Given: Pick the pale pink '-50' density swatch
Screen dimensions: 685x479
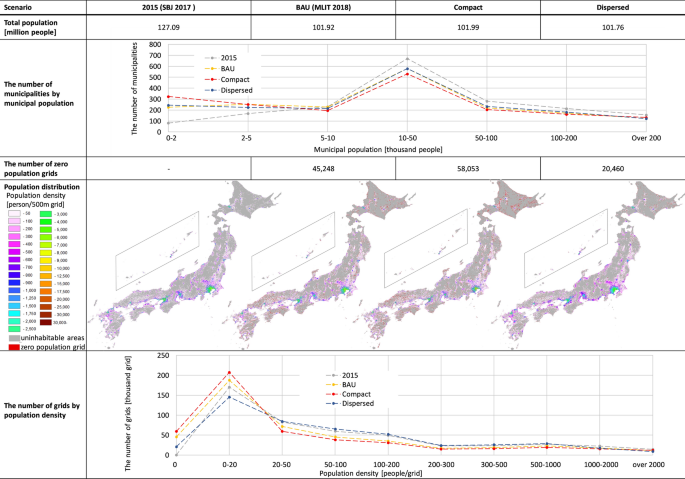Looking at the screenshot, I should point(14,214).
